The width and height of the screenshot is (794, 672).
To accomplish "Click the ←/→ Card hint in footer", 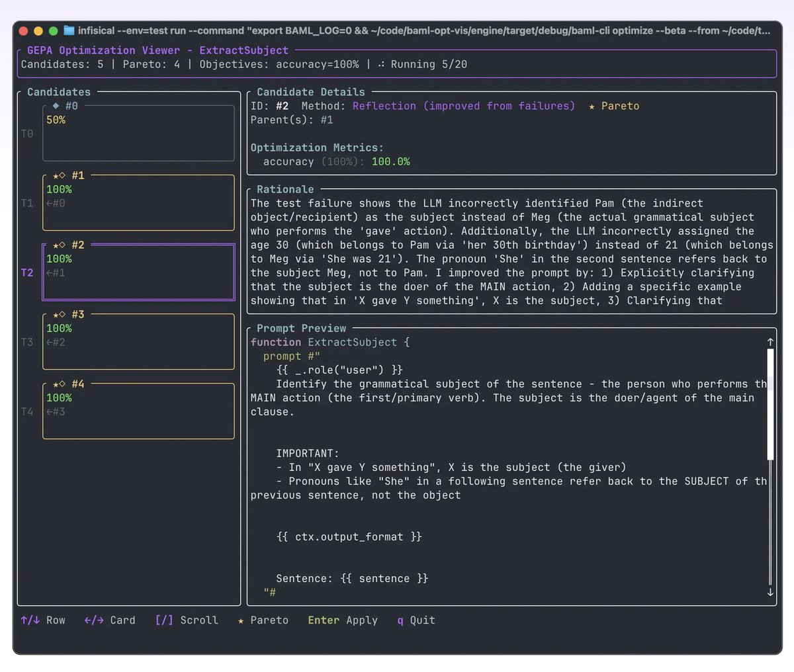I will tap(110, 620).
